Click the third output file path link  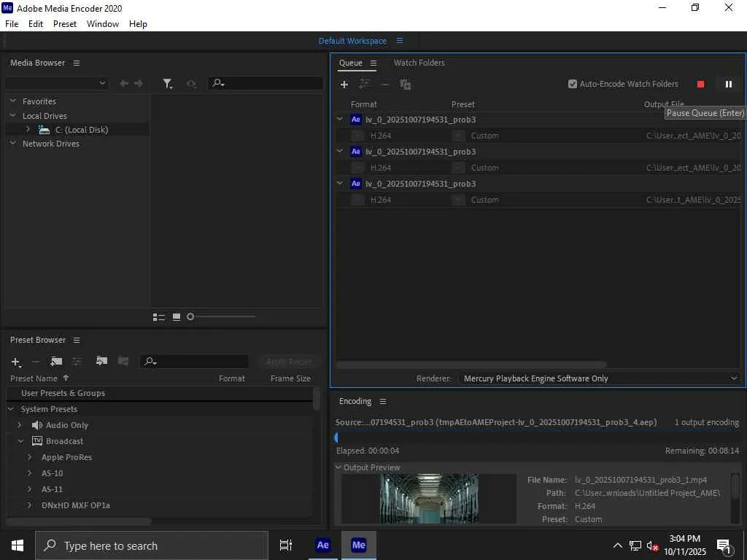coord(693,200)
